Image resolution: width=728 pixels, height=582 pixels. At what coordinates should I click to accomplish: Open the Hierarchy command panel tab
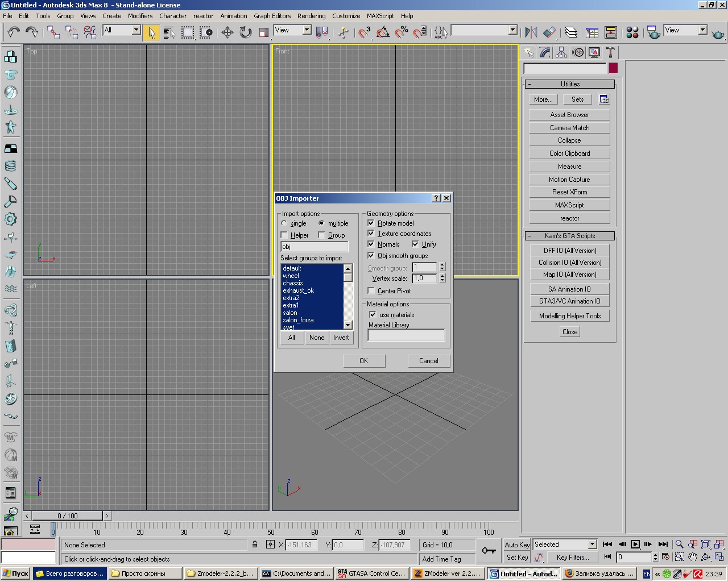[561, 52]
